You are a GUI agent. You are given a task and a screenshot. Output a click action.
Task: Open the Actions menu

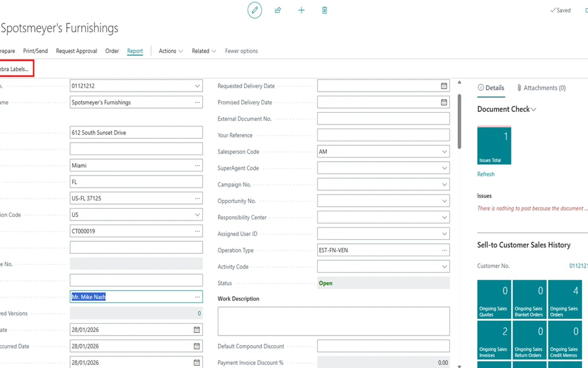click(171, 51)
